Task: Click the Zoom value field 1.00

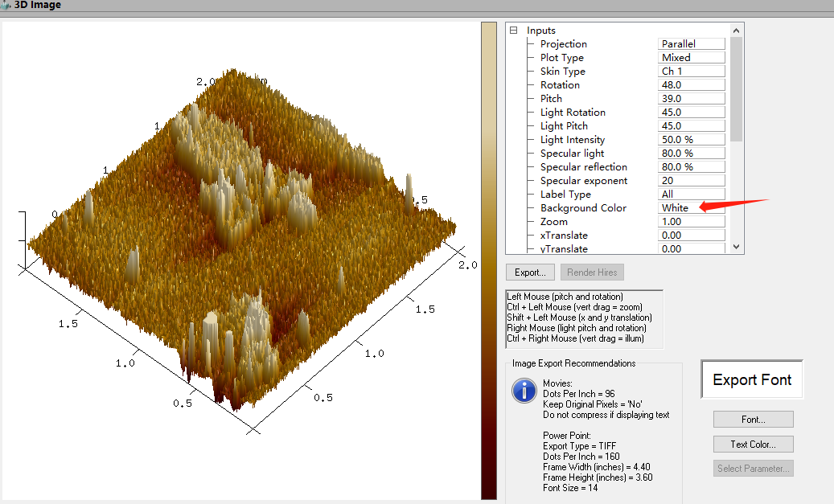Action: coord(691,222)
